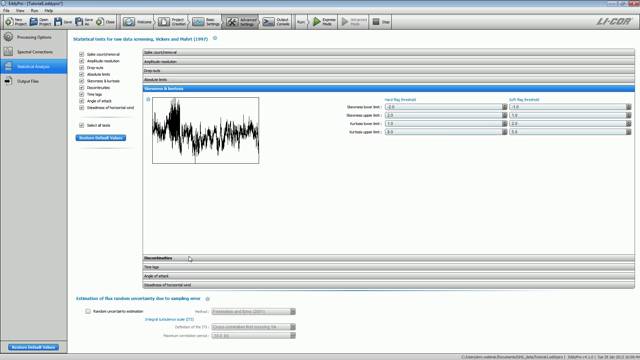The image size is (640, 360).
Task: Open the Advanced Settings tools icon
Action: [x=232, y=22]
